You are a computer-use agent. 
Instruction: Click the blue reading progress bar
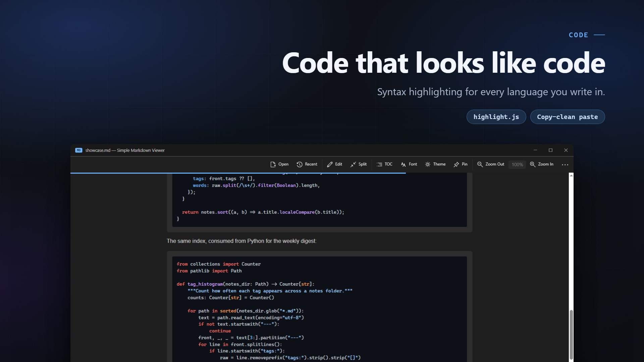[x=238, y=173]
